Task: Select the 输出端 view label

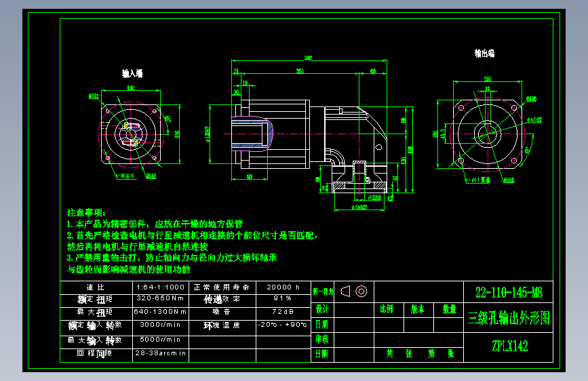Action: [x=484, y=54]
